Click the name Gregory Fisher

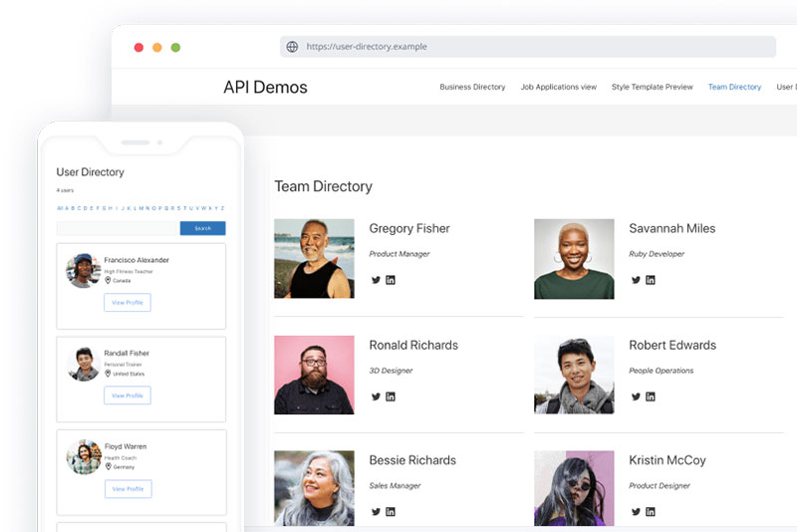[409, 229]
